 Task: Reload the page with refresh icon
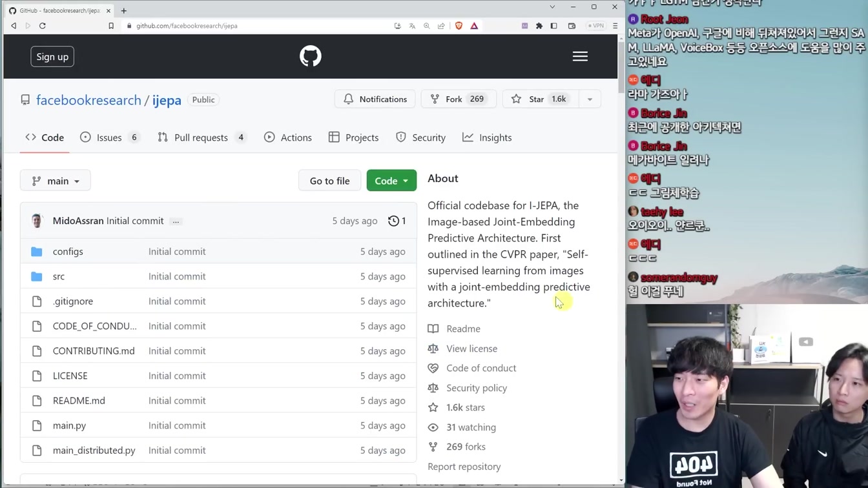click(x=43, y=26)
